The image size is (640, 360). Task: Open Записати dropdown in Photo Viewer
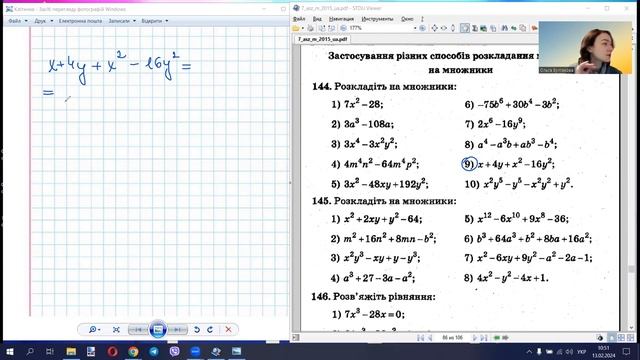click(x=122, y=21)
